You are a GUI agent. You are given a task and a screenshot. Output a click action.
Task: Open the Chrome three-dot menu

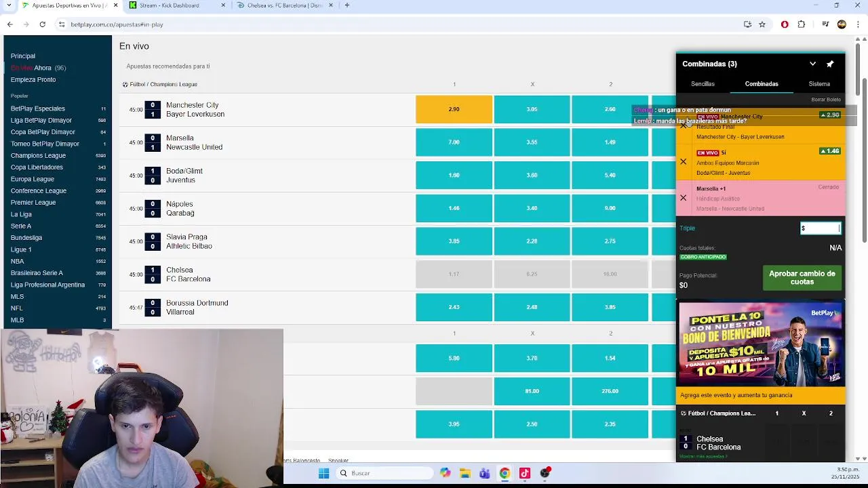tap(857, 24)
